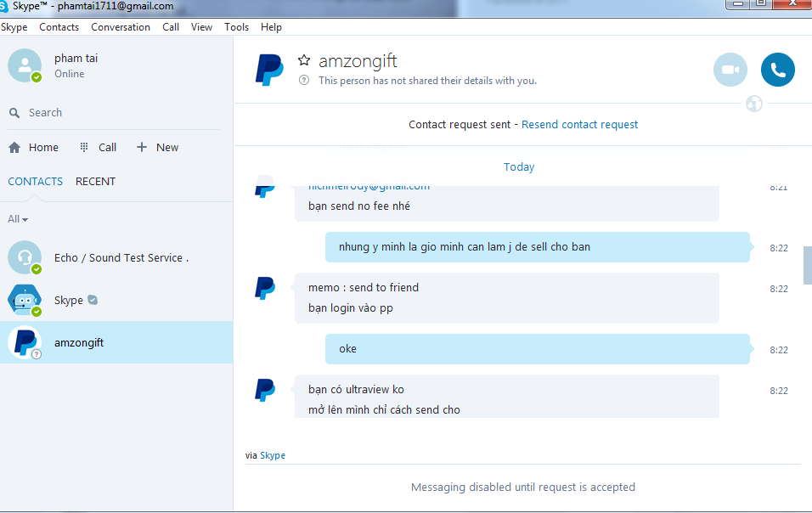Click the message "mở lên mình chỉ cách send cho"
812x513 pixels.
(x=384, y=410)
